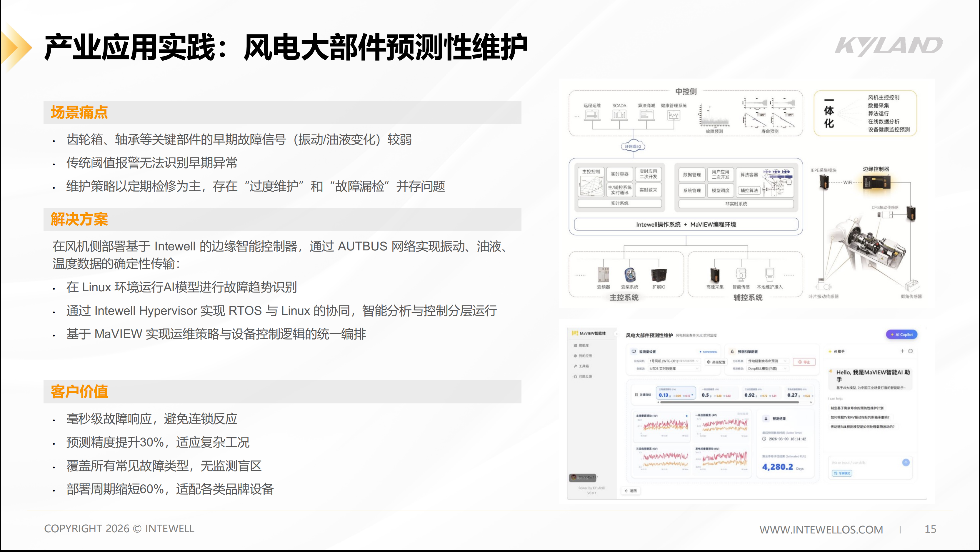Open the IoTDB 实时数据库 data source dropdown

[674, 368]
